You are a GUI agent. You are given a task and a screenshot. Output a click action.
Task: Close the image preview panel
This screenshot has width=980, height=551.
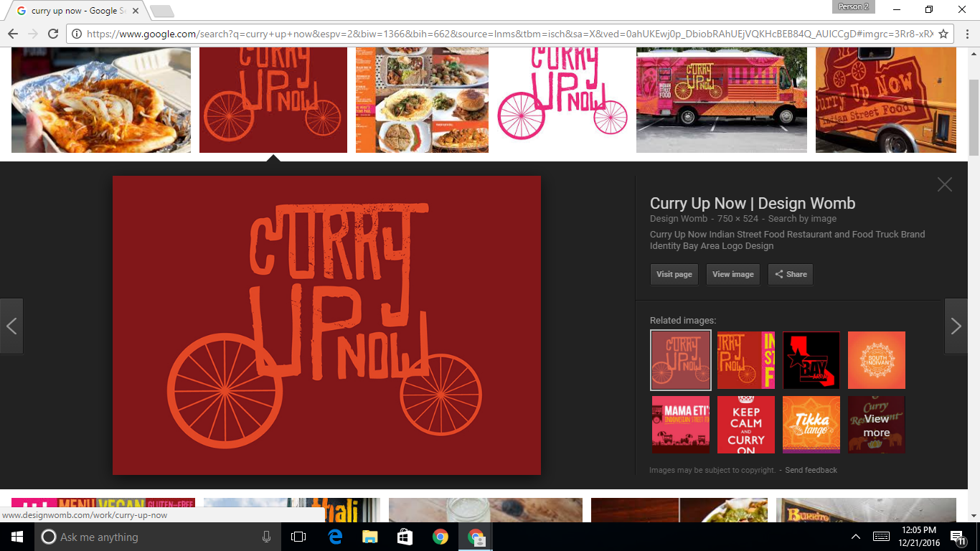pos(944,184)
